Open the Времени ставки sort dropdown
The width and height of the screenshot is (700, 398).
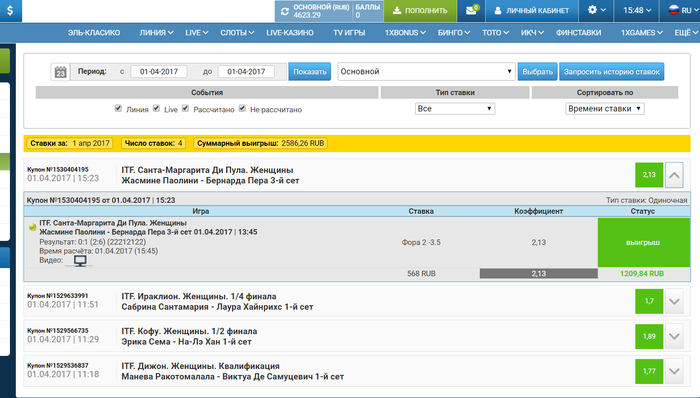tap(604, 108)
